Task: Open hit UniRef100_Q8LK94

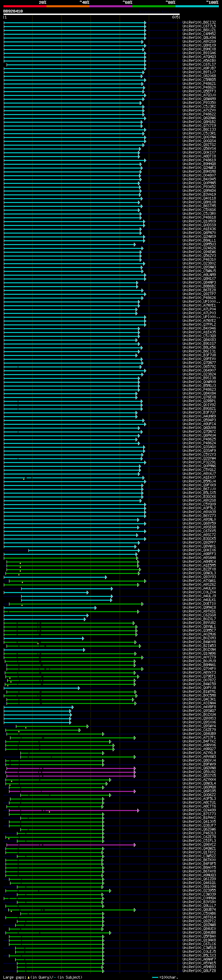Action: [199, 38]
